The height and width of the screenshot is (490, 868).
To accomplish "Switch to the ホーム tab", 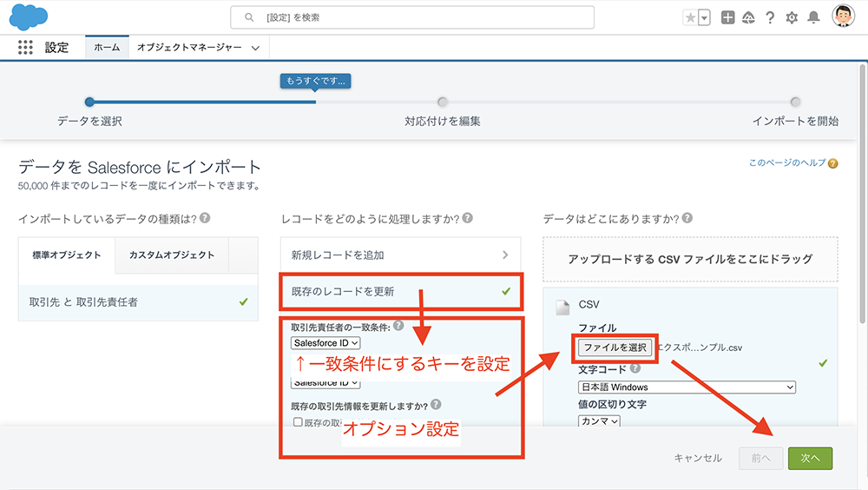I will 107,47.
